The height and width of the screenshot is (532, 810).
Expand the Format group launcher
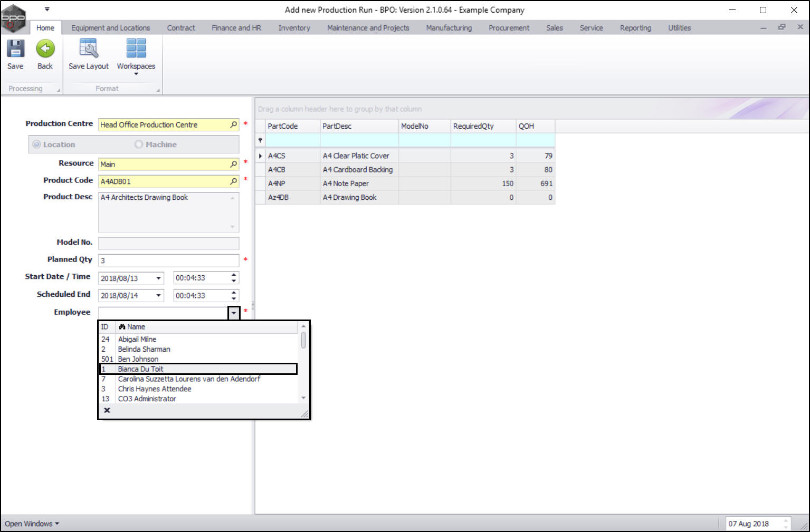pyautogui.click(x=158, y=91)
